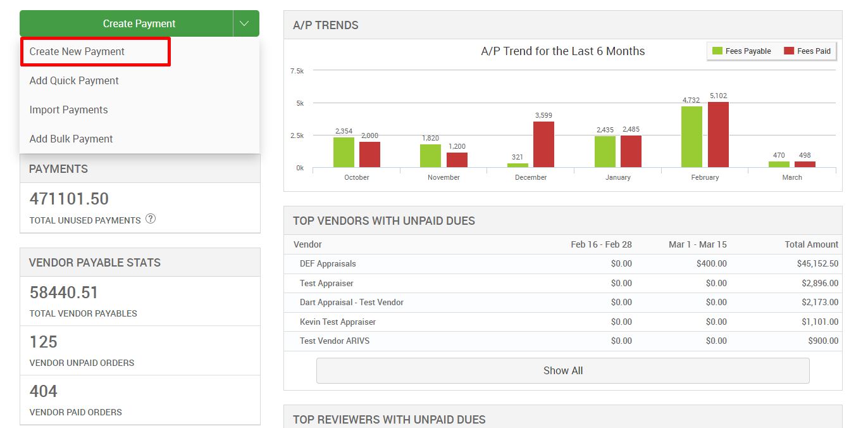Expand the Top Reviewers With Unpaid Dues panel

[x=389, y=419]
